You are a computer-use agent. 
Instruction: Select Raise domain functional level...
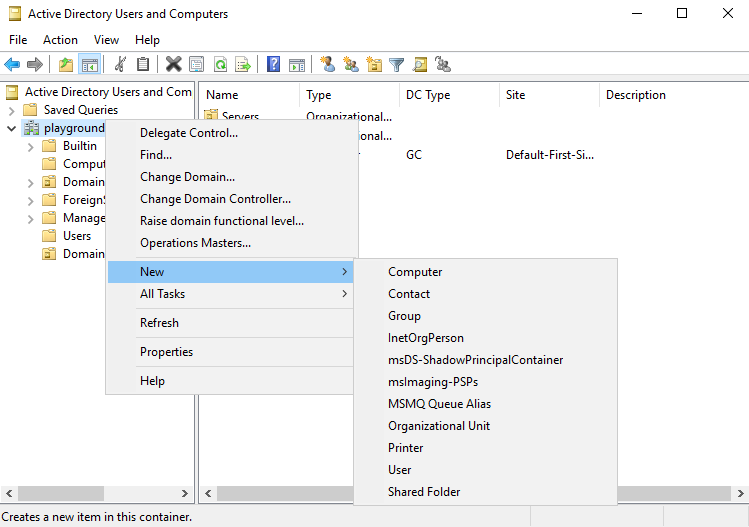click(231, 221)
